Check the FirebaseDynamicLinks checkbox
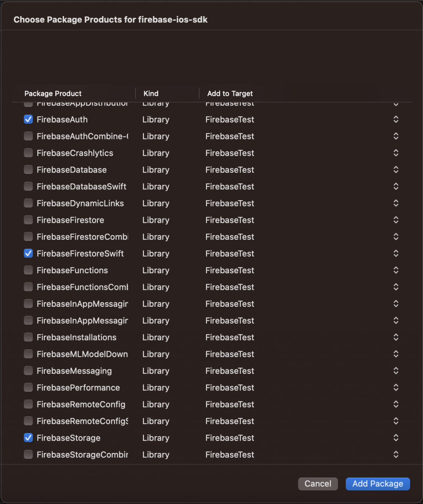The height and width of the screenshot is (504, 423). pos(28,203)
